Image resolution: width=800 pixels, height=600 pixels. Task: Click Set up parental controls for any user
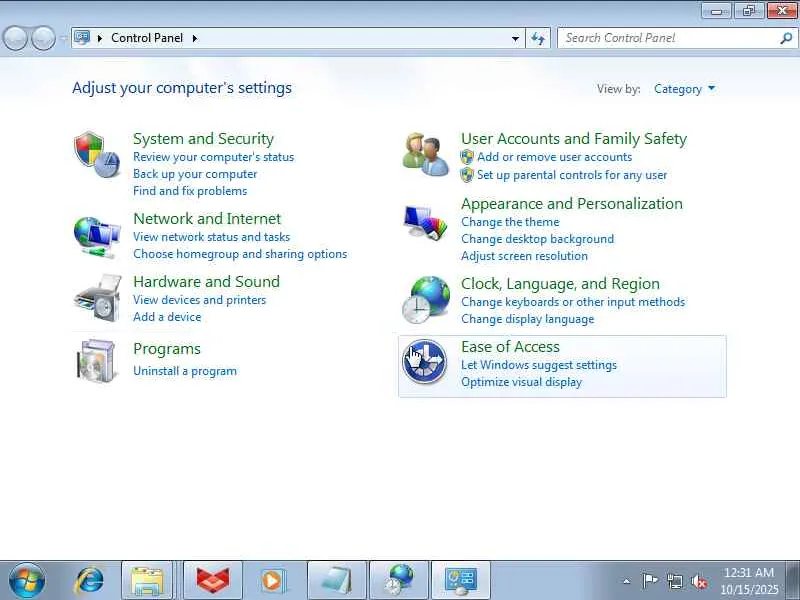[x=572, y=175]
